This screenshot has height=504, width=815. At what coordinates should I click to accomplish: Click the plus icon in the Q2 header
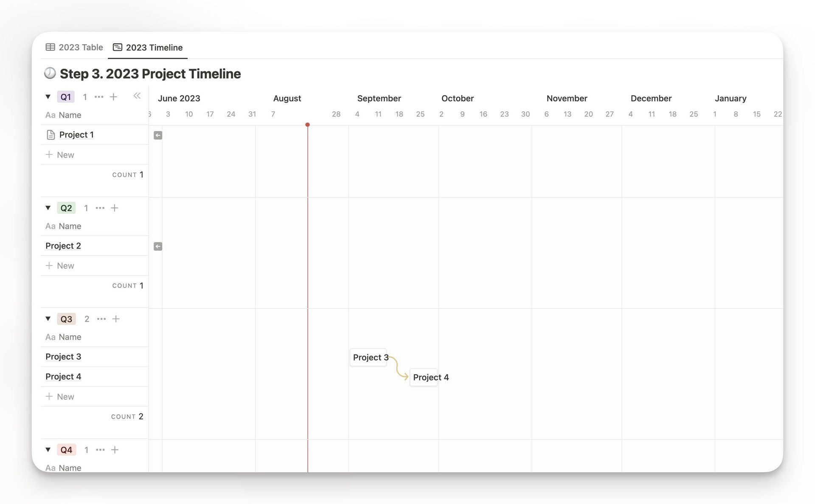tap(115, 208)
